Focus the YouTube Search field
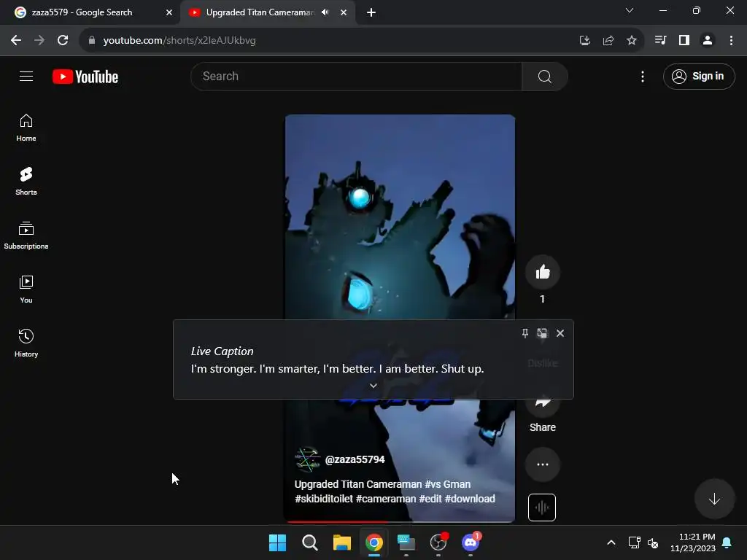 pyautogui.click(x=356, y=76)
